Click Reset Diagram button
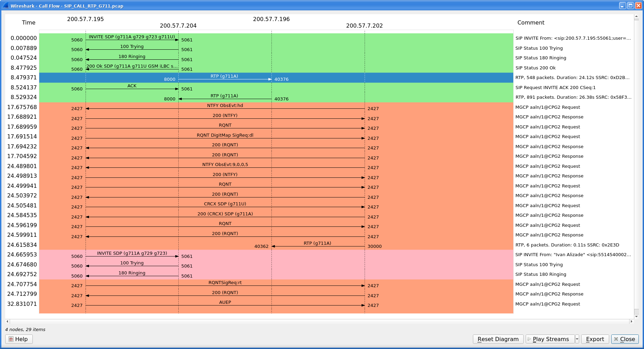 498,339
